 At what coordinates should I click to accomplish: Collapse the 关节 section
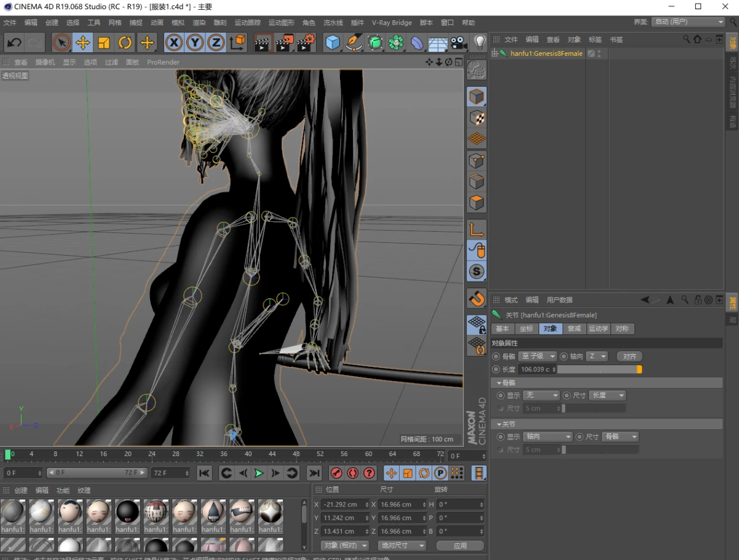coord(499,425)
